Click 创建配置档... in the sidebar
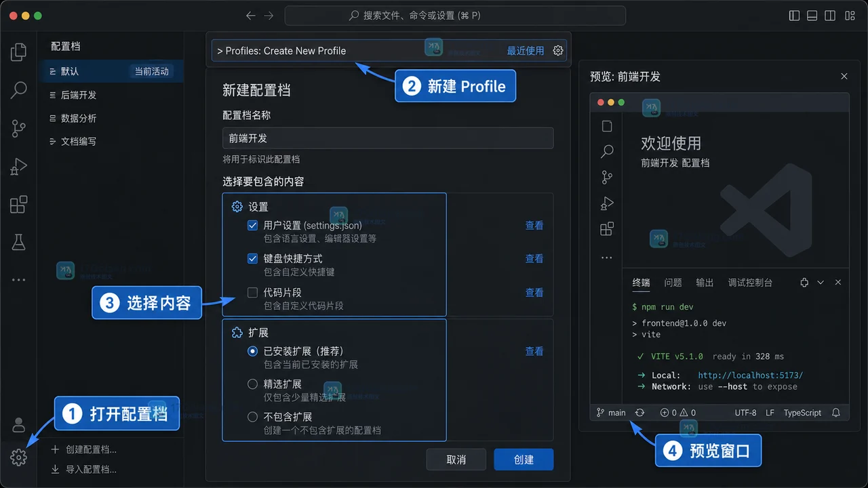 [84, 449]
